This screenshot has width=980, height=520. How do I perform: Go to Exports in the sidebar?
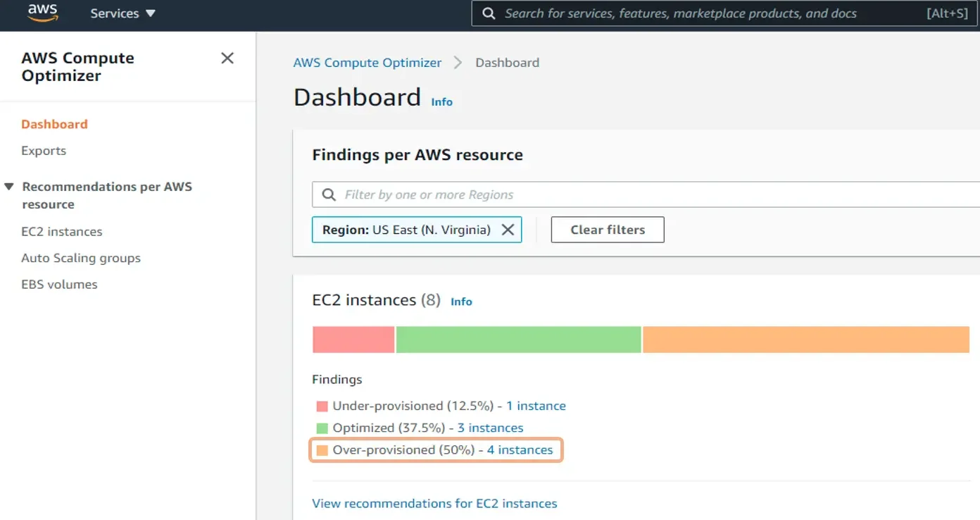pyautogui.click(x=44, y=151)
